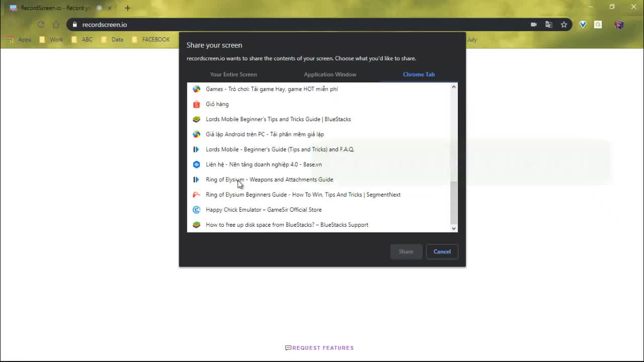Pick 'Lords Mobile - Beginner's Guide' F.A.Q. entry
The height and width of the screenshot is (362, 644).
(x=318, y=149)
